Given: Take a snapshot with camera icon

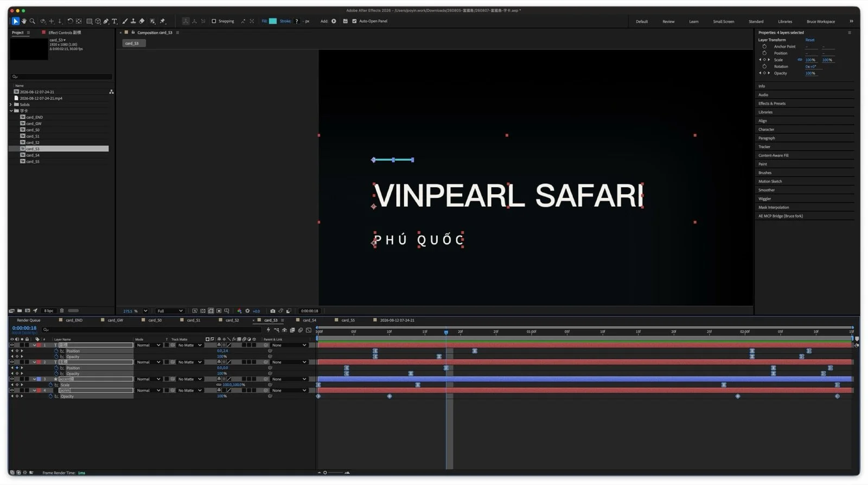Looking at the screenshot, I should click(272, 311).
